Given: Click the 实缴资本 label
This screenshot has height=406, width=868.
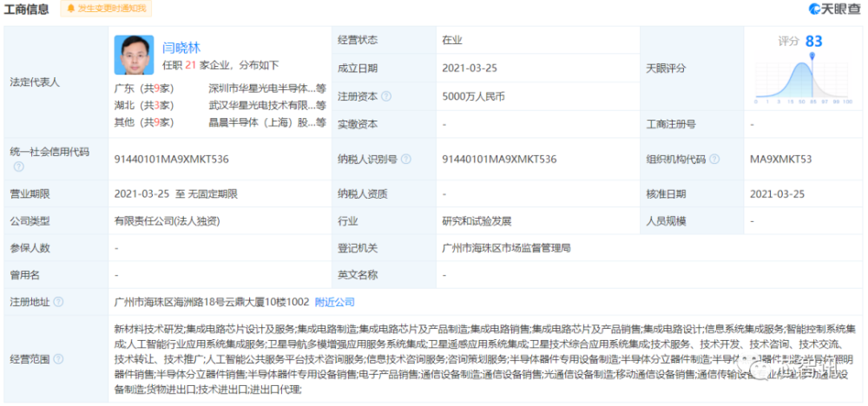Looking at the screenshot, I should click(x=358, y=124).
